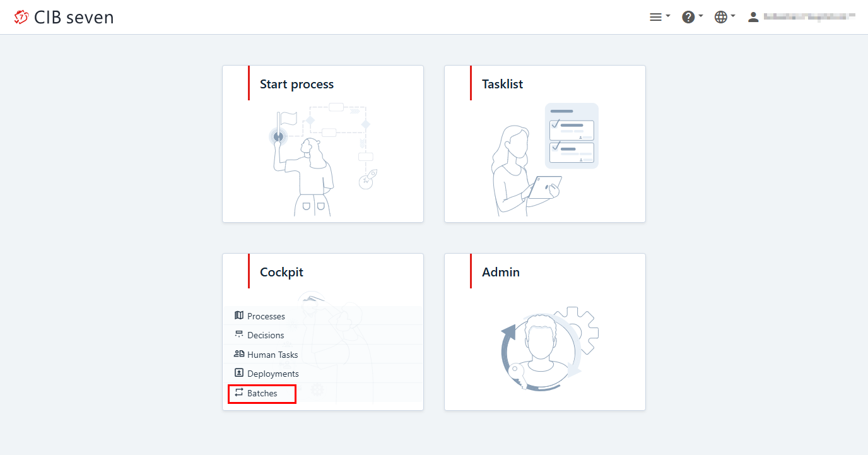Click the Decisions table icon
The image size is (868, 455).
(238, 334)
